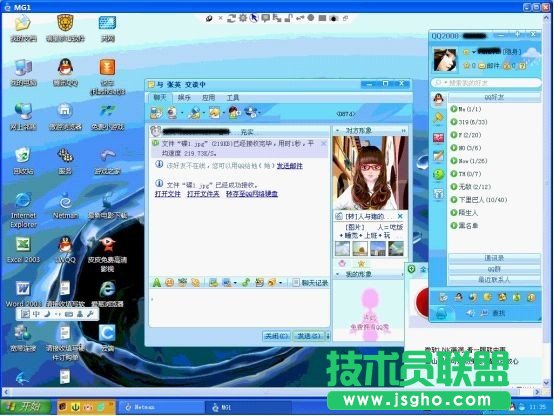Open dropdown arrow beside 发送 button
Image resolution: width=554 pixels, height=416 pixels.
[328, 336]
